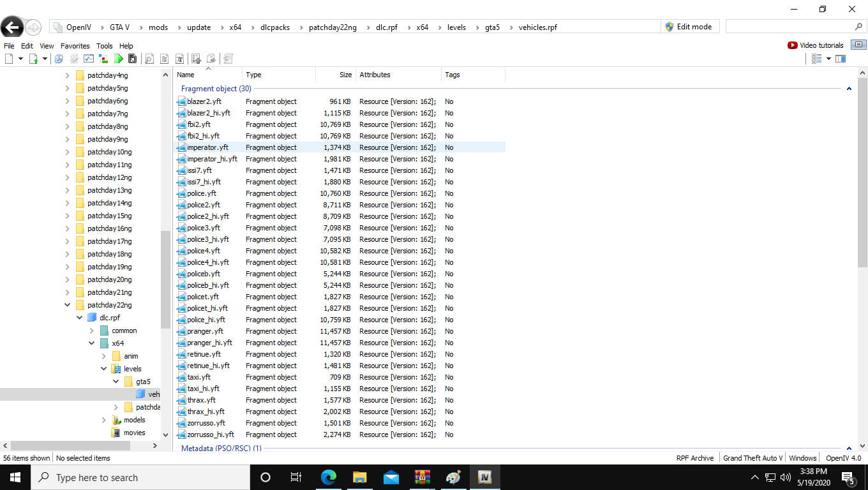The height and width of the screenshot is (490, 868).
Task: Open the Tools menu
Action: 104,46
